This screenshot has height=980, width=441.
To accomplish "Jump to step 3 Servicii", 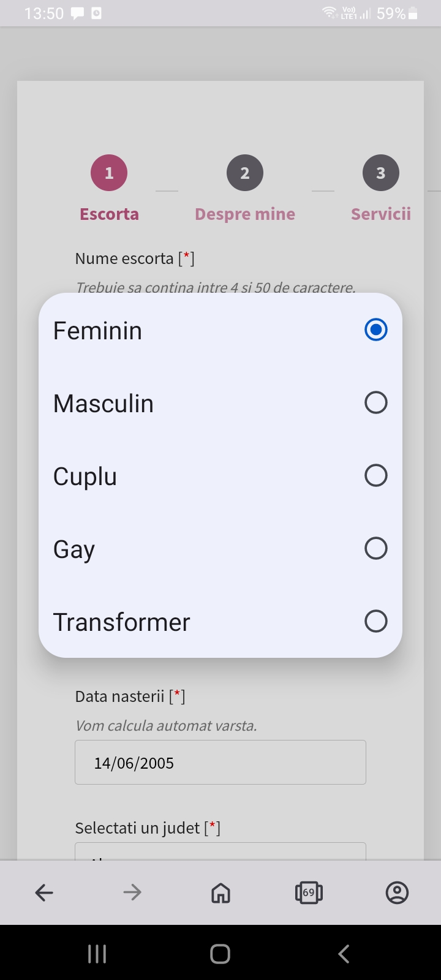I will tap(380, 173).
